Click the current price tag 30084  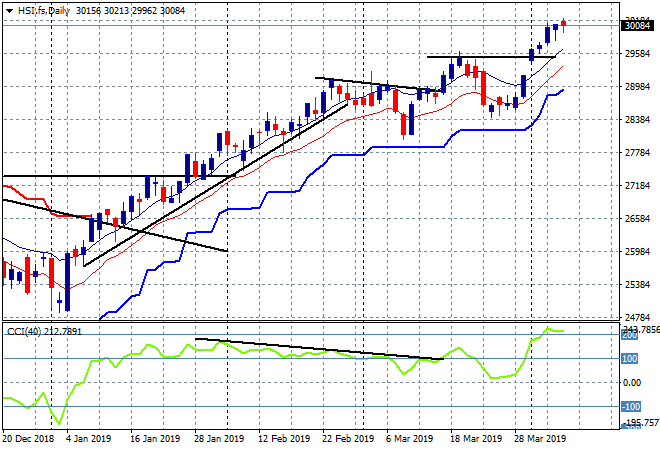638,26
